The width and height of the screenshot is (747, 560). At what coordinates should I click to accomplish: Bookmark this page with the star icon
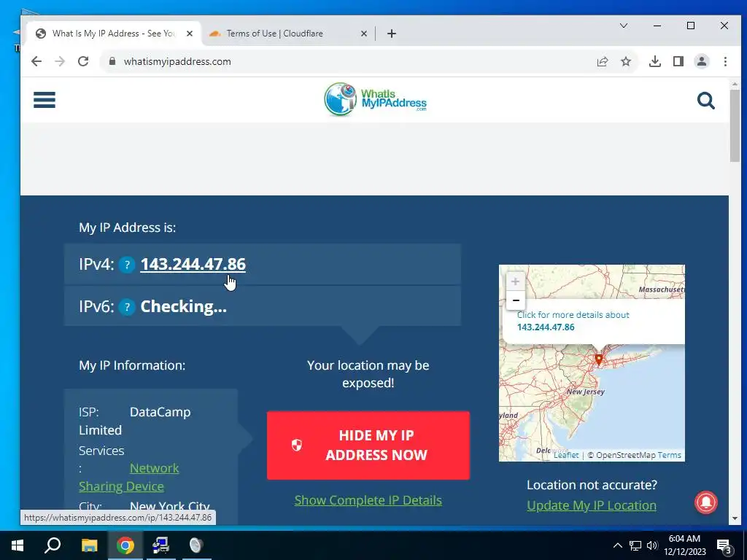tap(626, 61)
